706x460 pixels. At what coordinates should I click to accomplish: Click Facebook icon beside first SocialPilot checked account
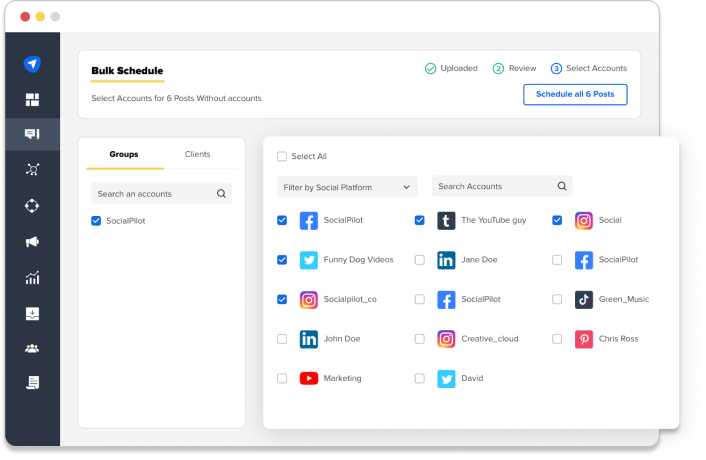(309, 221)
